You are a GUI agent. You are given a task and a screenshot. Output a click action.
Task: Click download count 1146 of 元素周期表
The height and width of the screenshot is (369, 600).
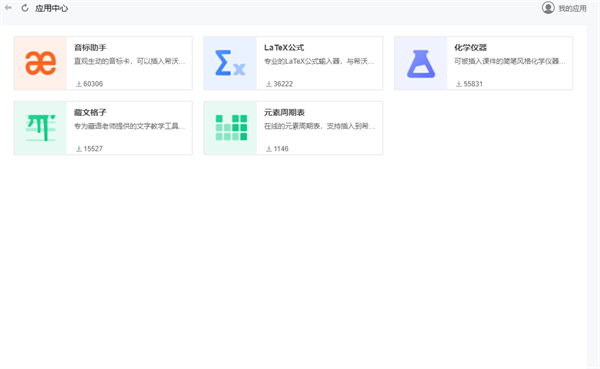click(277, 149)
